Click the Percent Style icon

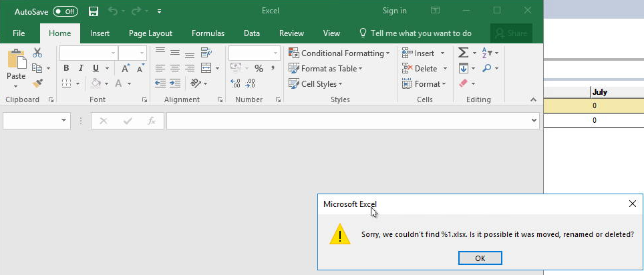tap(259, 68)
